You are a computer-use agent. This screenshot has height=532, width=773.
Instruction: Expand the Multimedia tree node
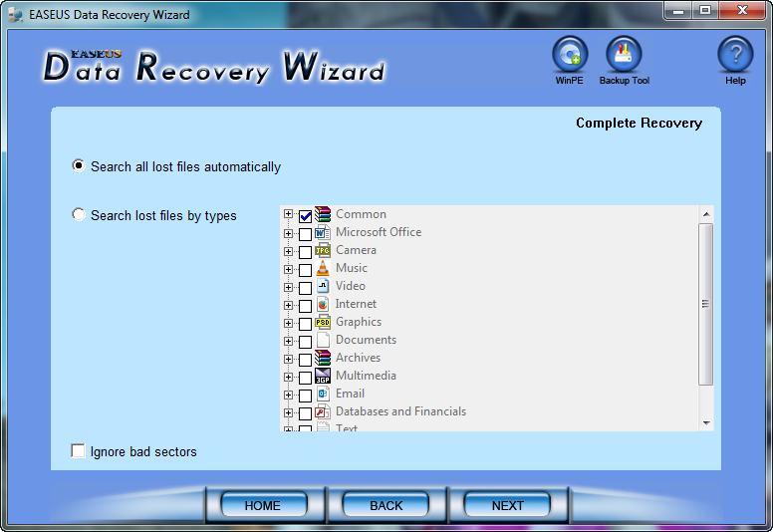click(x=289, y=377)
